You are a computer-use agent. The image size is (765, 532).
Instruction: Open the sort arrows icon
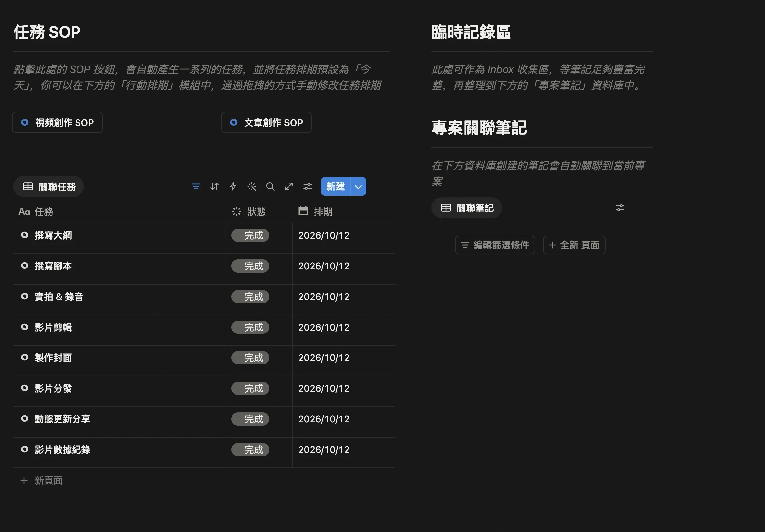pos(215,186)
